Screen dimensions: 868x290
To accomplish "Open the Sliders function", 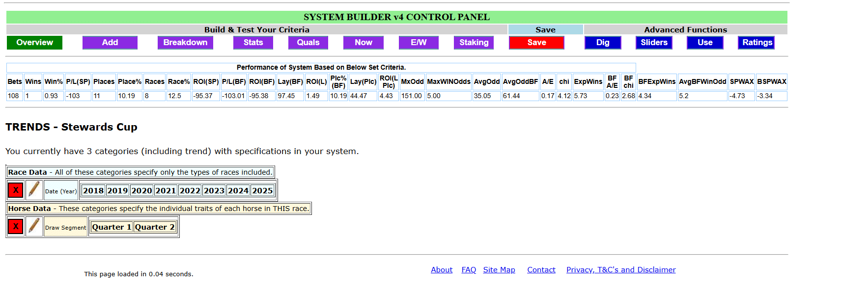I will [x=654, y=43].
